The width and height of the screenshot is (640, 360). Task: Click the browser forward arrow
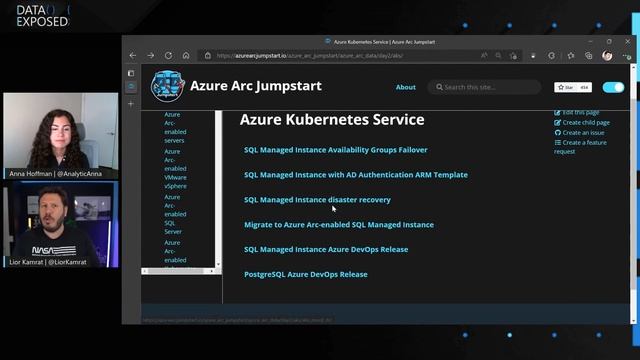tap(151, 56)
